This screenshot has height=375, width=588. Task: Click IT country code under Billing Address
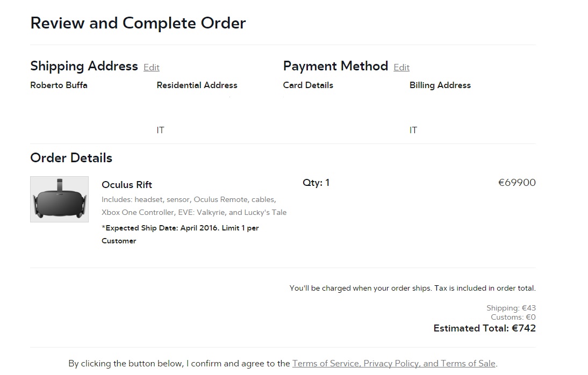click(413, 130)
